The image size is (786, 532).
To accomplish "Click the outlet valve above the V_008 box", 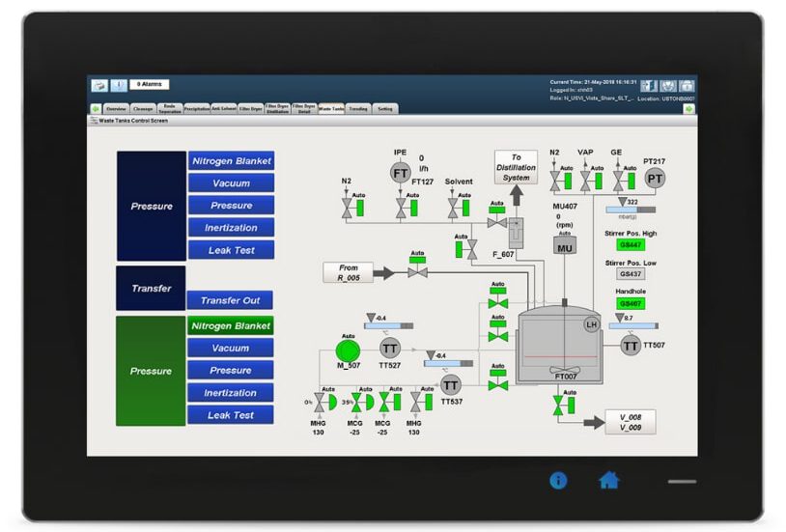I will [558, 406].
